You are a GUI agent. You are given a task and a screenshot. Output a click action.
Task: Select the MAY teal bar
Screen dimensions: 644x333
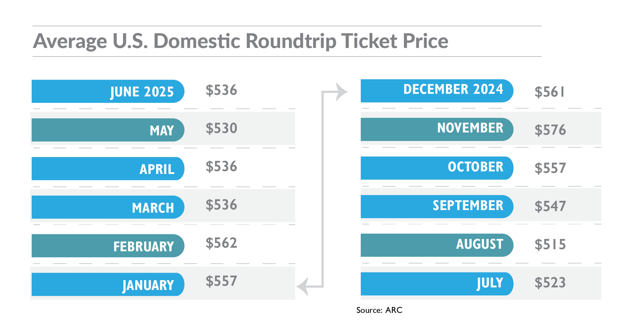coord(108,130)
